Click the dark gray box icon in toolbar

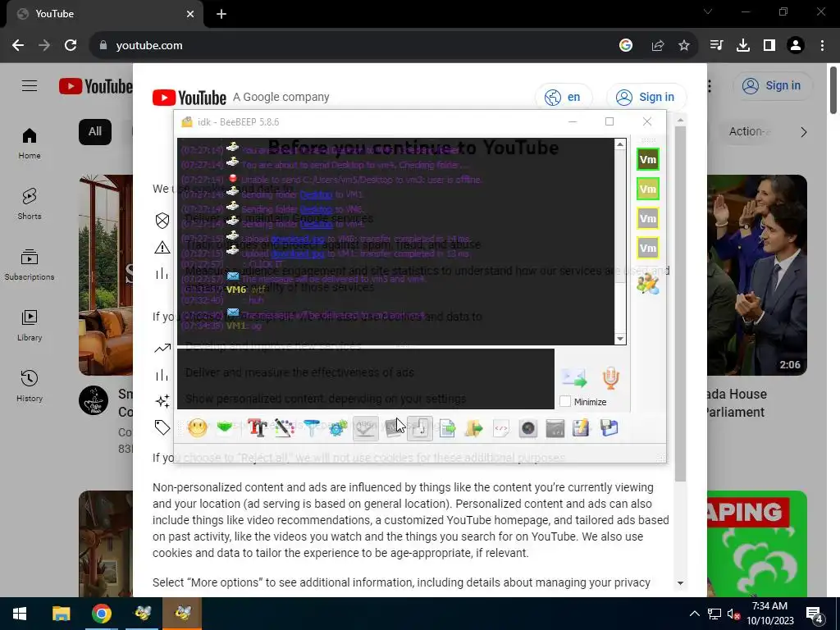pyautogui.click(x=555, y=428)
